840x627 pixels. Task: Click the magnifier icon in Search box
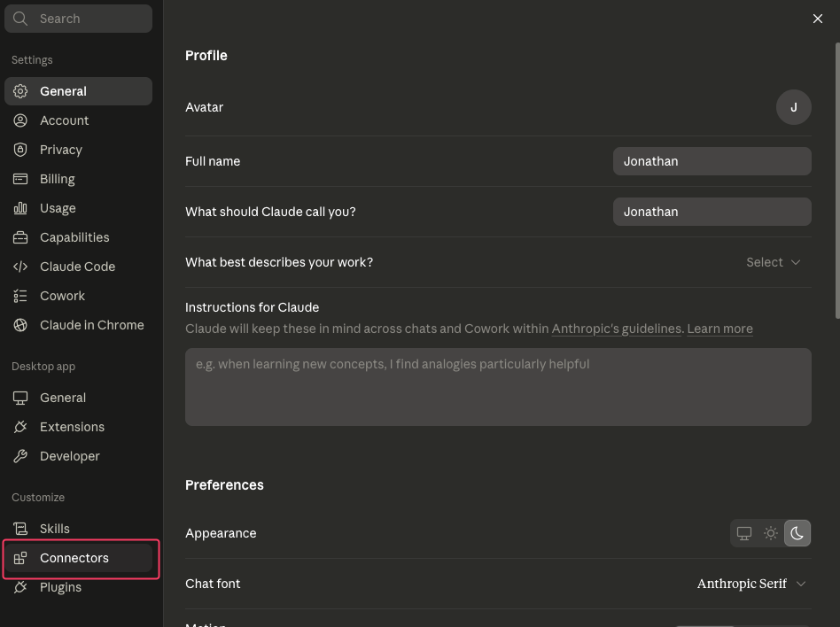[20, 19]
